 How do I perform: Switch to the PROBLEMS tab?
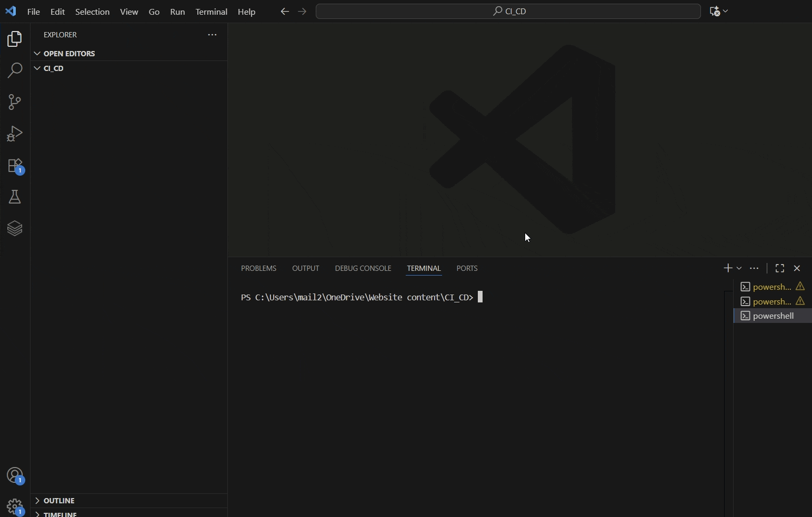pos(258,268)
